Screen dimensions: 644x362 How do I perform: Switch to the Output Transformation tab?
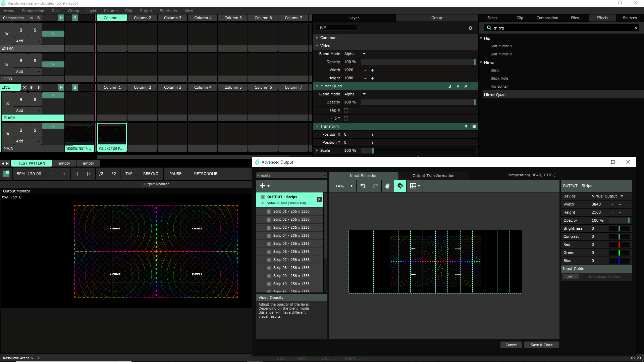pyautogui.click(x=433, y=176)
